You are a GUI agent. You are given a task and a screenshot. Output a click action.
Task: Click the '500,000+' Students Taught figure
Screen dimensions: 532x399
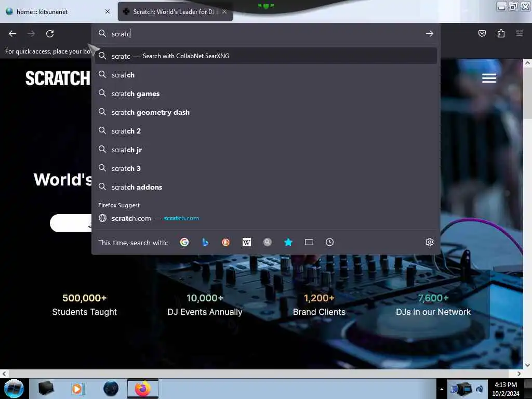(x=85, y=298)
